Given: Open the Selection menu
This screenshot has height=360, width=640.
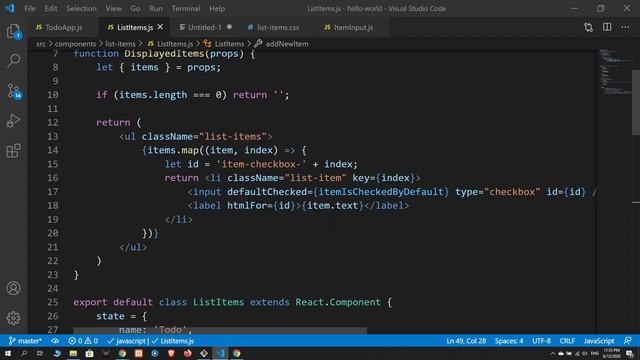Looking at the screenshot, I should [81, 8].
